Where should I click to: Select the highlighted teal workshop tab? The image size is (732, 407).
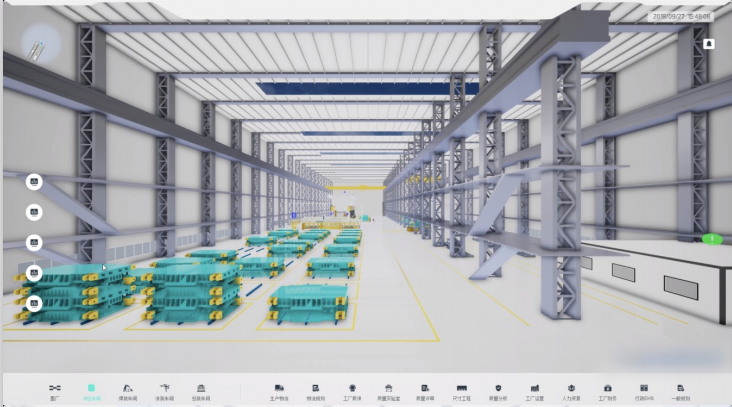[x=91, y=390]
